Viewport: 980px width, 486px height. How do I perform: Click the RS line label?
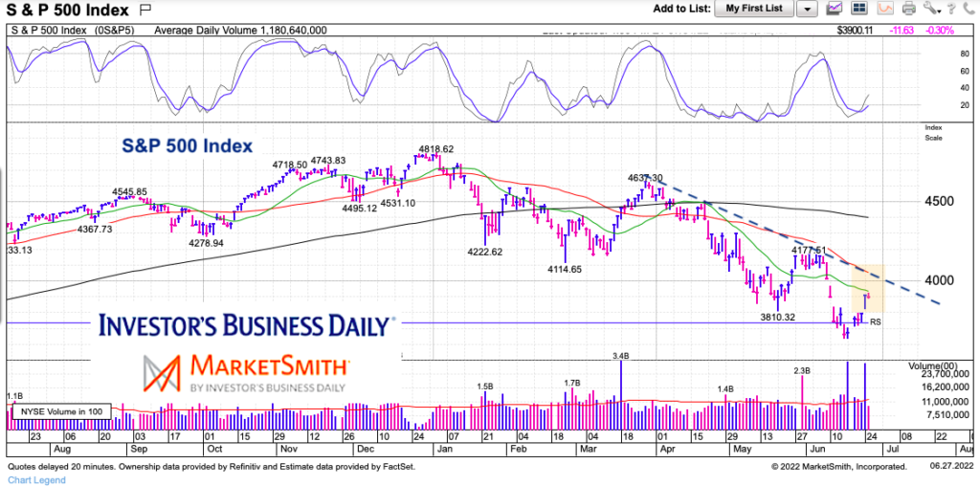point(876,321)
